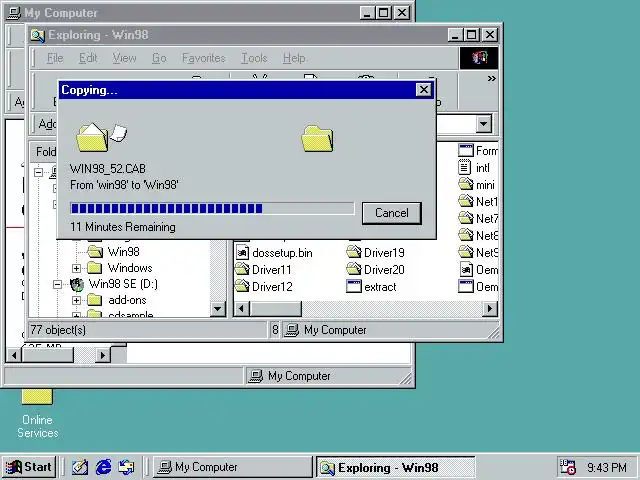Click the Exploring window title icon
This screenshot has width=640, height=480.
[37, 35]
